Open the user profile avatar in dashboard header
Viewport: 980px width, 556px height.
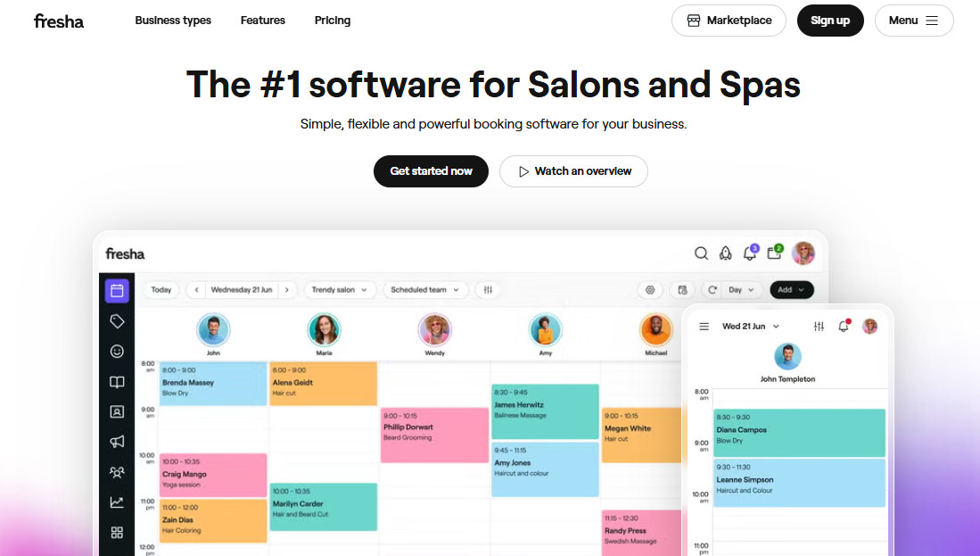pos(803,253)
